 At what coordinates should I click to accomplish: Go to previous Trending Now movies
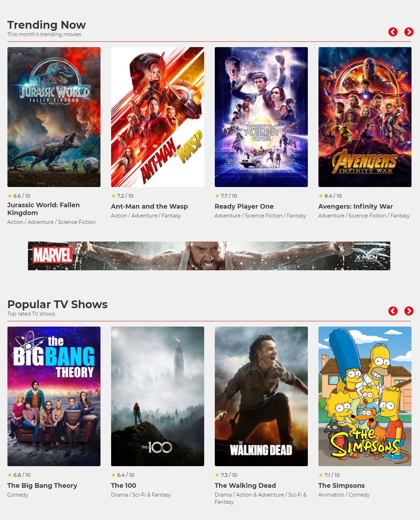pos(393,32)
